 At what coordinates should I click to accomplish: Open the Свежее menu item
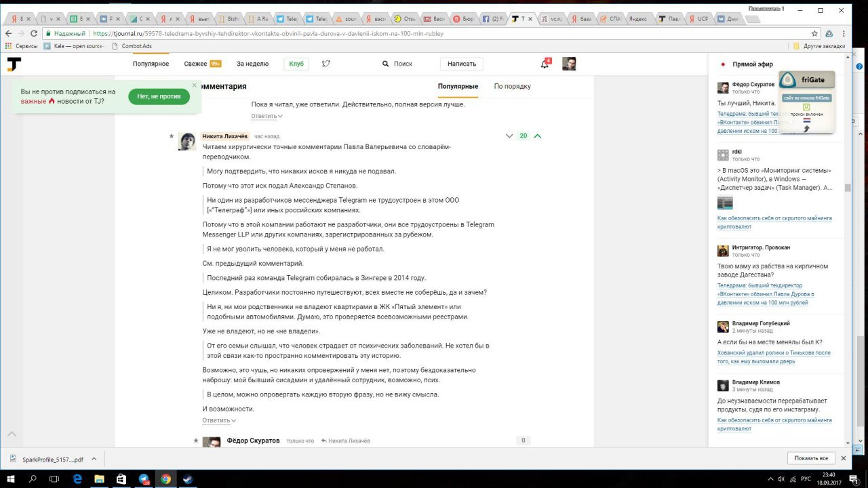(202, 64)
